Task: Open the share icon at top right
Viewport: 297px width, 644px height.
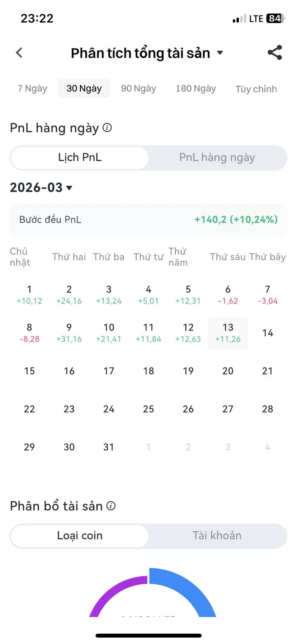Action: [275, 53]
